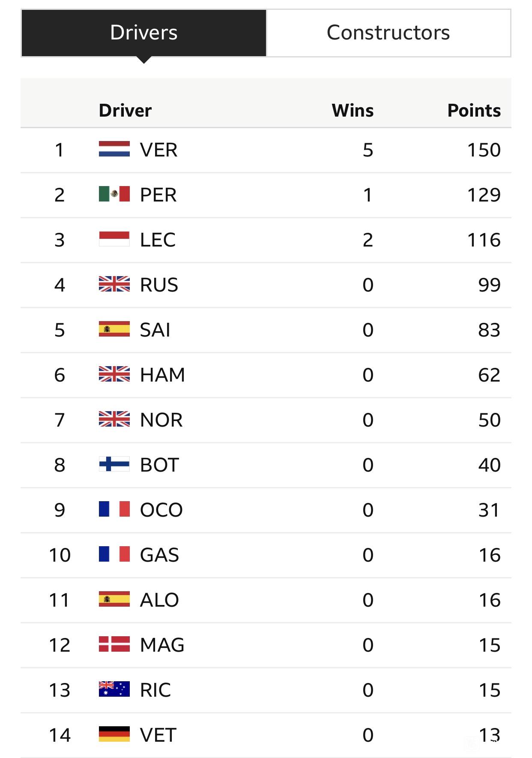
Task: Click the Wins column header
Action: pos(353,111)
